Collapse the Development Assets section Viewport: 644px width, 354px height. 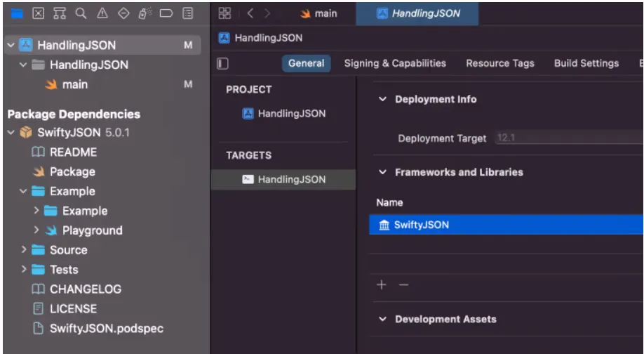coord(382,319)
